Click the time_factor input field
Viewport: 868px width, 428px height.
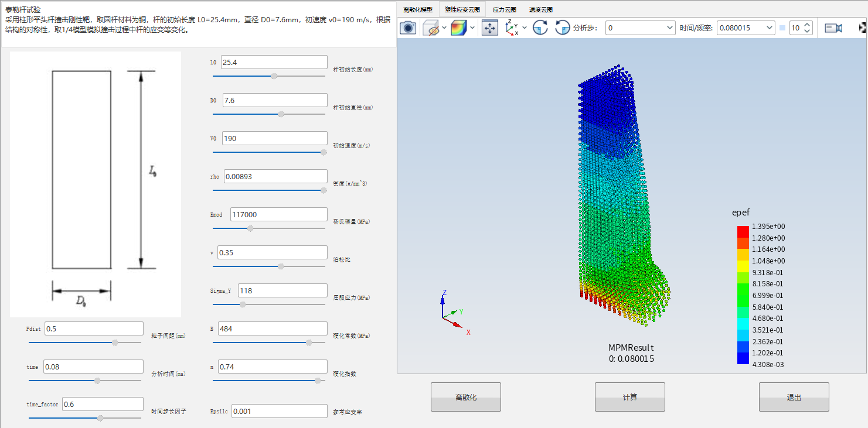(x=103, y=404)
